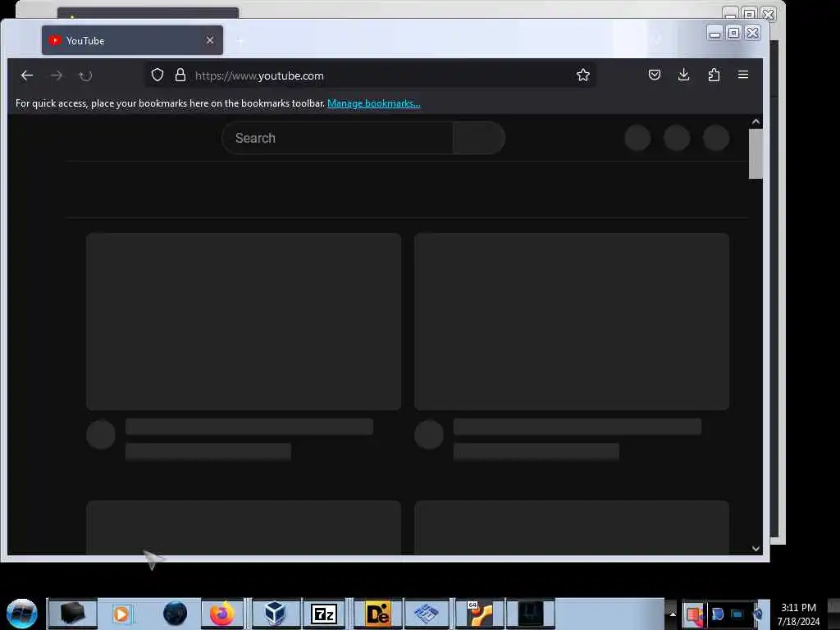Open the dark globe taskbar icon
The height and width of the screenshot is (630, 840).
(x=175, y=614)
